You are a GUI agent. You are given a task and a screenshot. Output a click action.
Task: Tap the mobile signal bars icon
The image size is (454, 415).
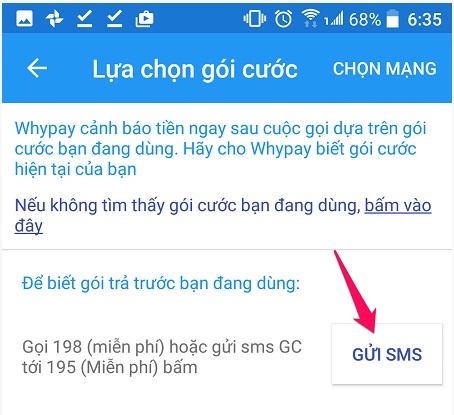(334, 19)
